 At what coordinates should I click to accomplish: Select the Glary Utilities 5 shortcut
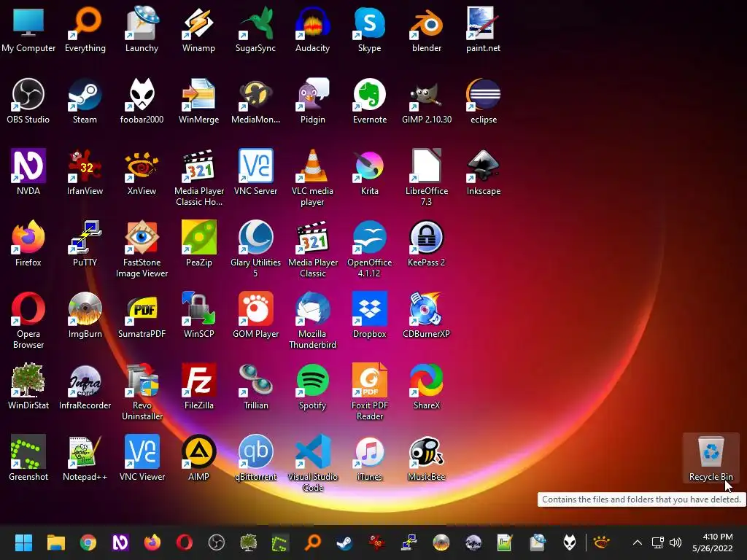coord(256,249)
